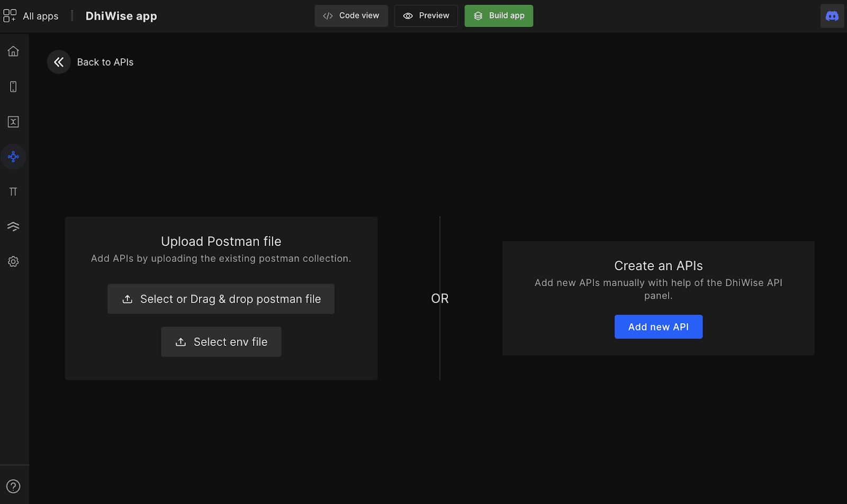This screenshot has width=847, height=504.
Task: Open the variables panel from sidebar
Action: [13, 122]
